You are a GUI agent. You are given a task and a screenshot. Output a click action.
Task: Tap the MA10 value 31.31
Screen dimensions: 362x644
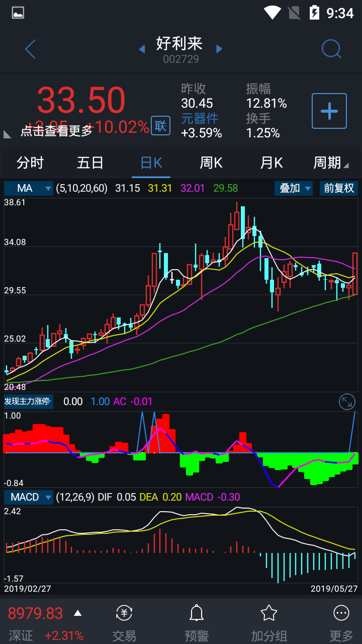[160, 188]
